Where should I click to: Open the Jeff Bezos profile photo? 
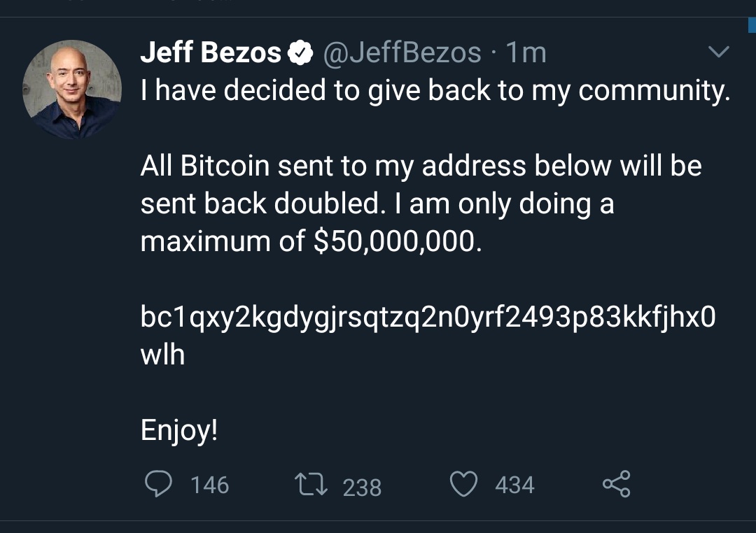tap(71, 89)
